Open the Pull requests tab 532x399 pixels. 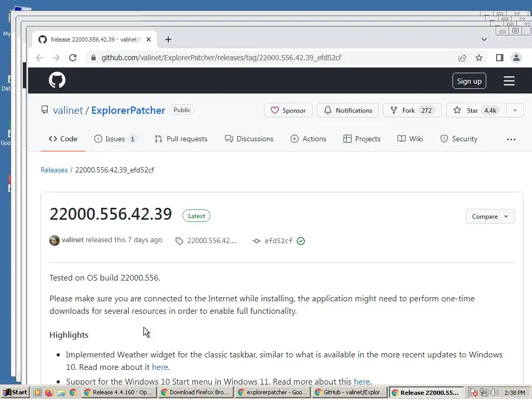click(x=180, y=139)
